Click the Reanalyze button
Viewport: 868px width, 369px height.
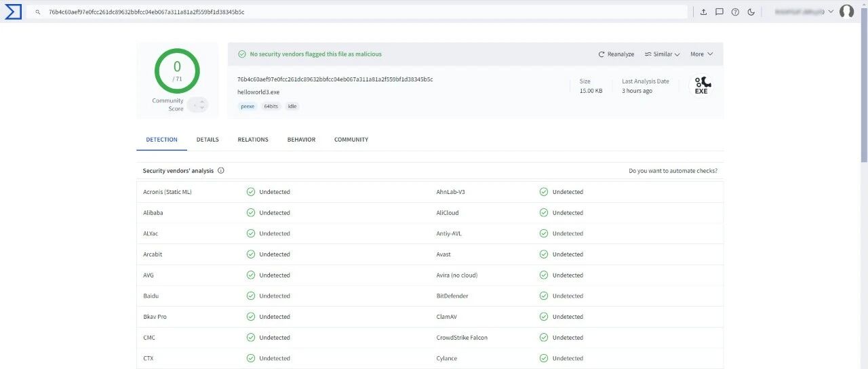point(616,54)
